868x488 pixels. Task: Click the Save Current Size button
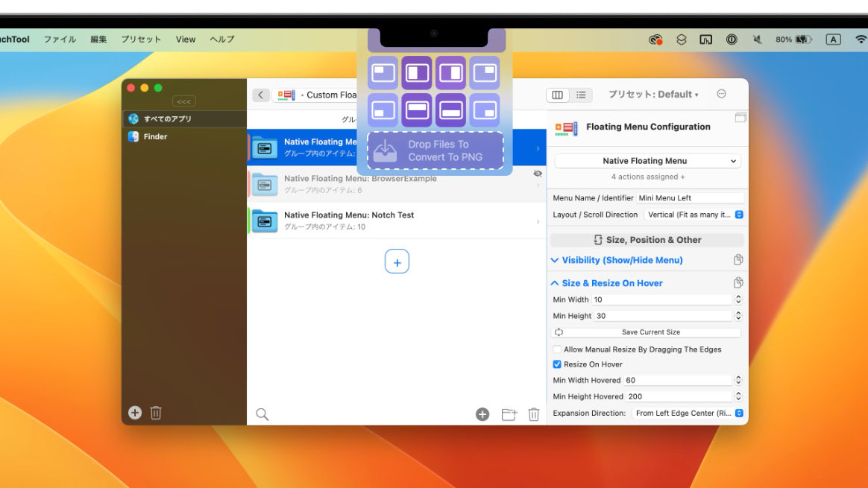647,332
